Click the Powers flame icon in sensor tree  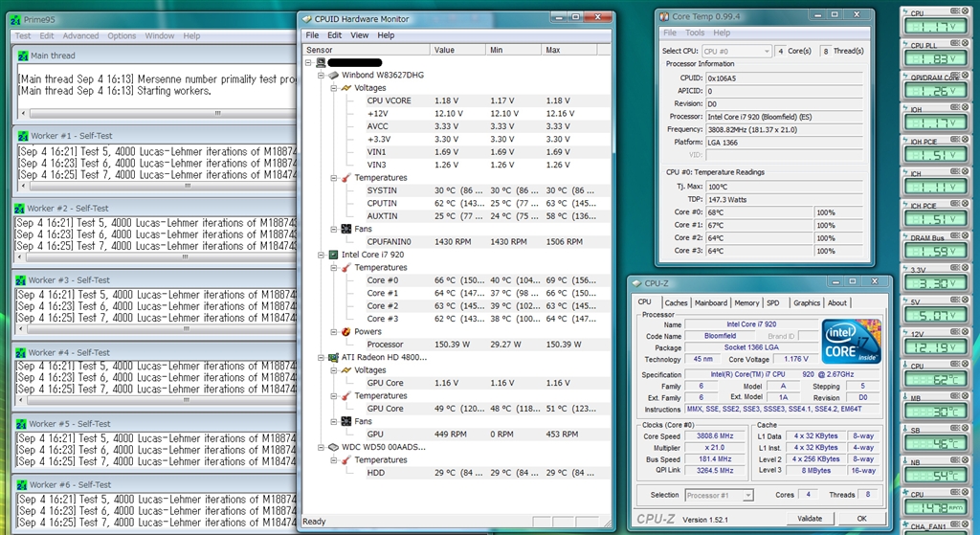[x=346, y=331]
